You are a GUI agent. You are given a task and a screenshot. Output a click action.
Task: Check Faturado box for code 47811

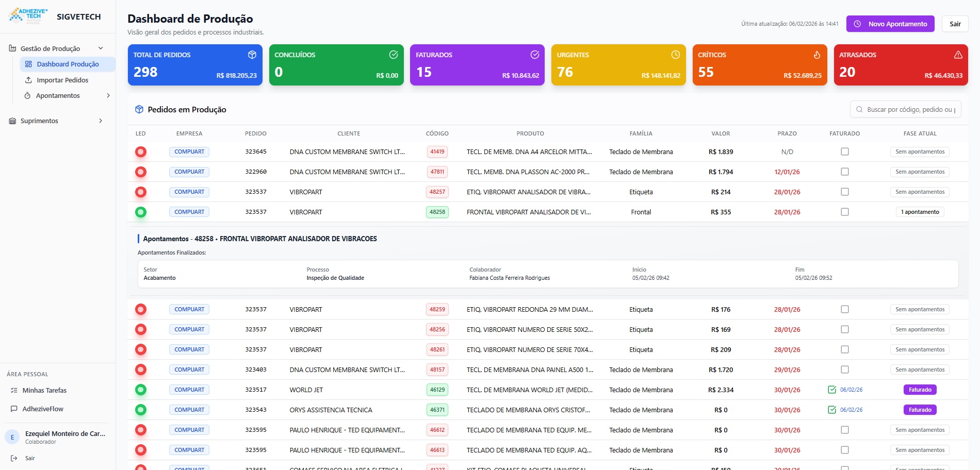845,172
